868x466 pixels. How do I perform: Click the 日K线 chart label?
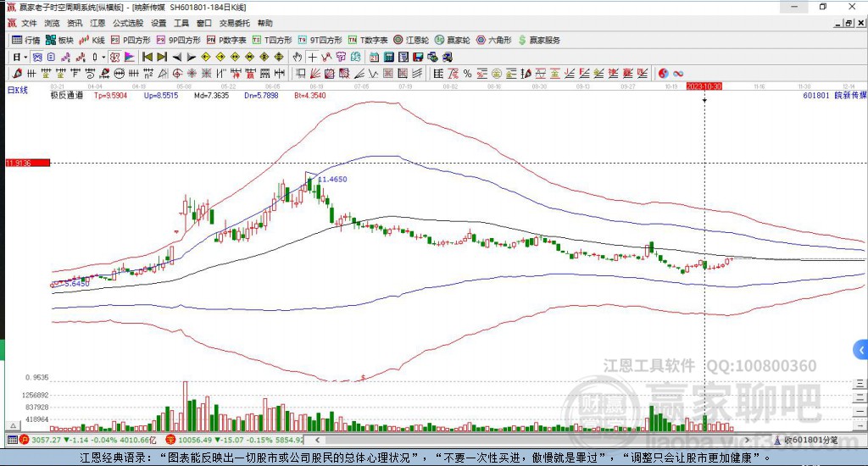(x=17, y=90)
